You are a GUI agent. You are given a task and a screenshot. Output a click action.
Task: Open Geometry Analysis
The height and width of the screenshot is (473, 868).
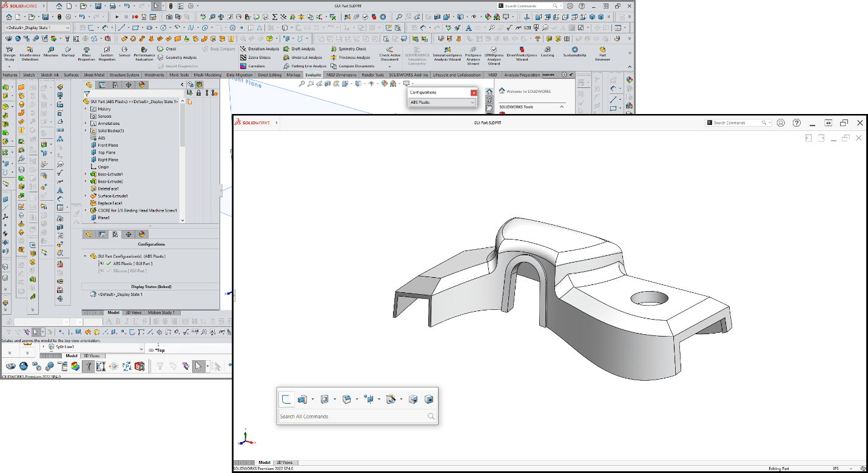pyautogui.click(x=177, y=58)
